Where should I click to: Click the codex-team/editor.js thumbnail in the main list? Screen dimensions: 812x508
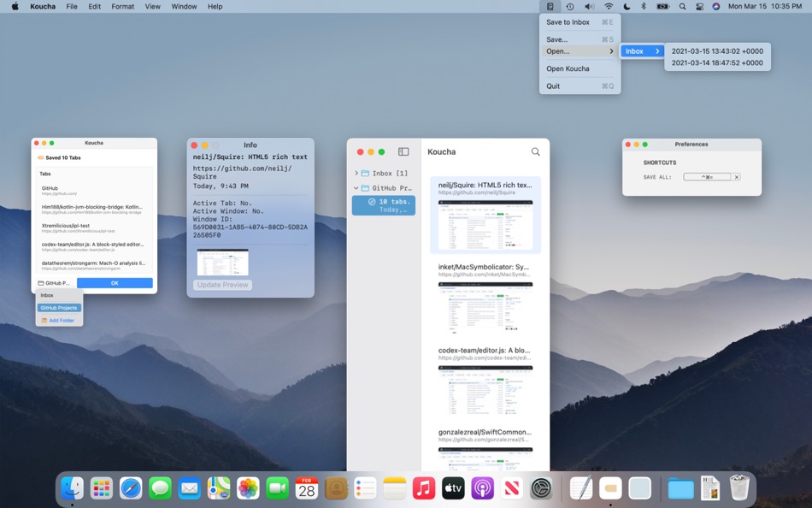[485, 391]
